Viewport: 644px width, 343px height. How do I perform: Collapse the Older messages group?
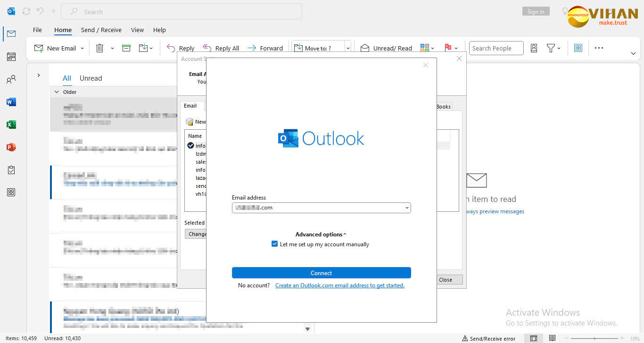click(x=57, y=92)
